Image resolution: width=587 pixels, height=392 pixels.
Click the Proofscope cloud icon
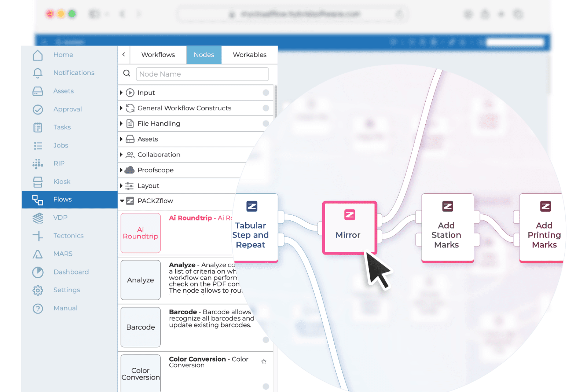point(129,170)
